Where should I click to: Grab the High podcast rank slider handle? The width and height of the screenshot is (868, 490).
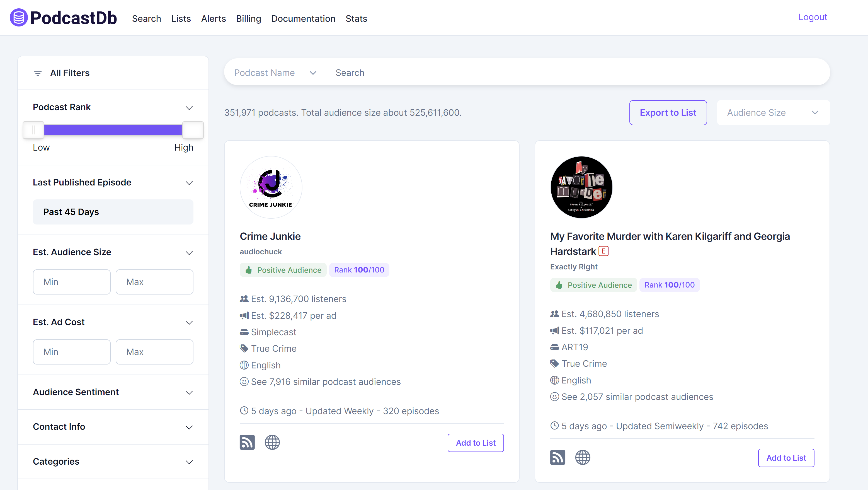(x=193, y=130)
